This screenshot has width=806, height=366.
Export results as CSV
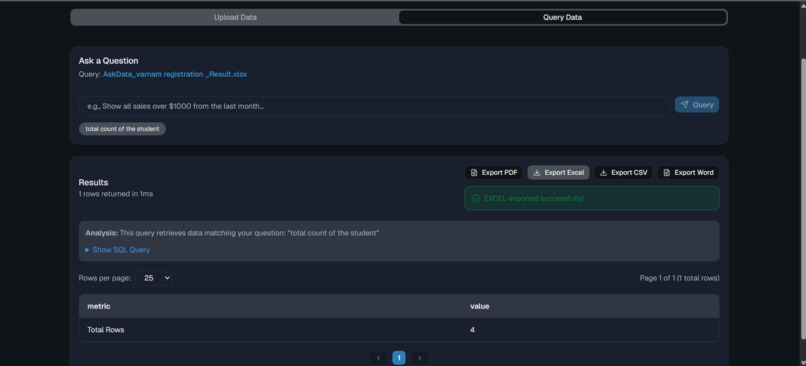click(623, 173)
